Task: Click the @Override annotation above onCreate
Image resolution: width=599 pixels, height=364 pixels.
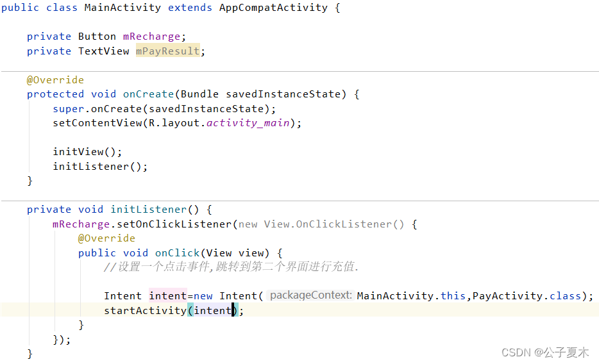Action: point(55,79)
